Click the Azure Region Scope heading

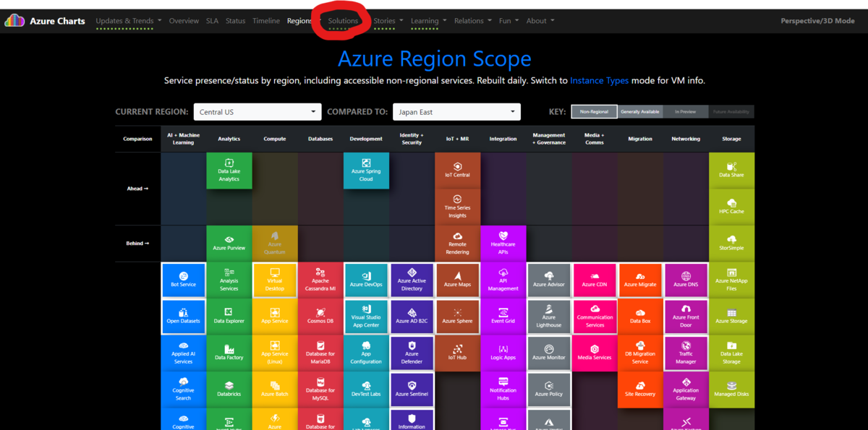click(434, 59)
